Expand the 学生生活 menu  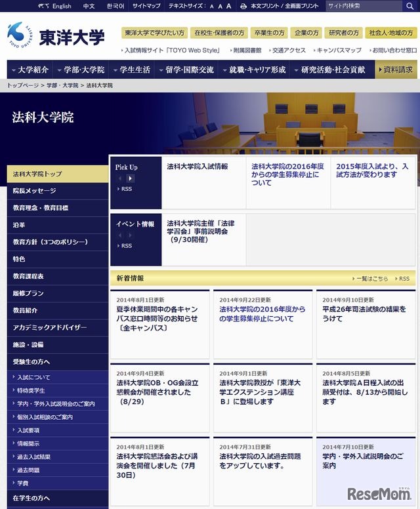coord(132,70)
